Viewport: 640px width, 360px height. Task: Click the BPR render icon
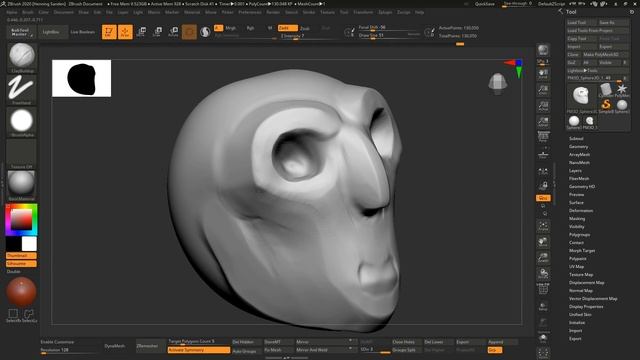click(x=543, y=50)
